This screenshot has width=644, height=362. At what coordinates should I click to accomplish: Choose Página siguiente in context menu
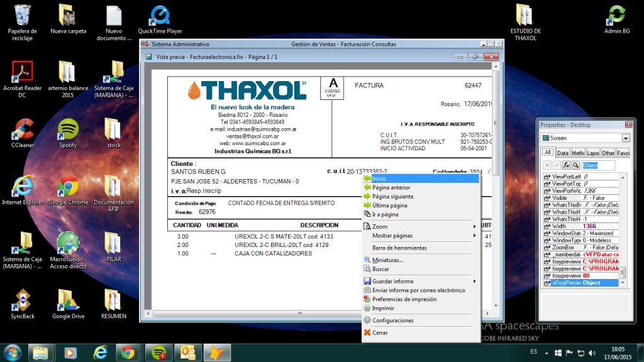[x=421, y=197]
